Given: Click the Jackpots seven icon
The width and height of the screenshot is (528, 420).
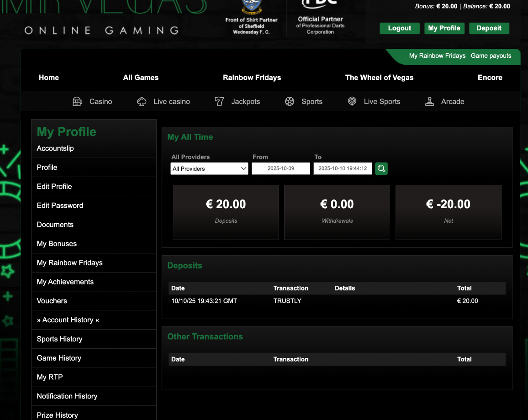Looking at the screenshot, I should pyautogui.click(x=219, y=102).
